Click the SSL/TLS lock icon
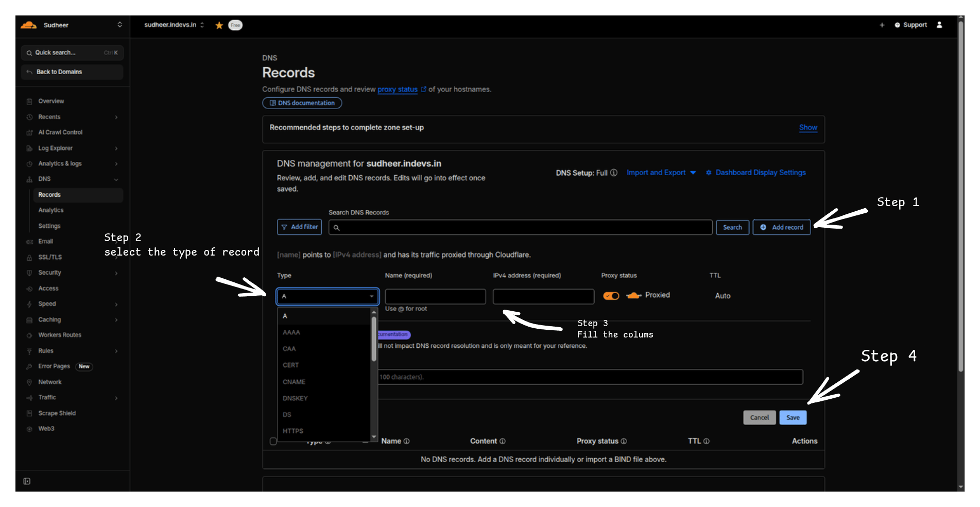The height and width of the screenshot is (507, 980). 29,257
